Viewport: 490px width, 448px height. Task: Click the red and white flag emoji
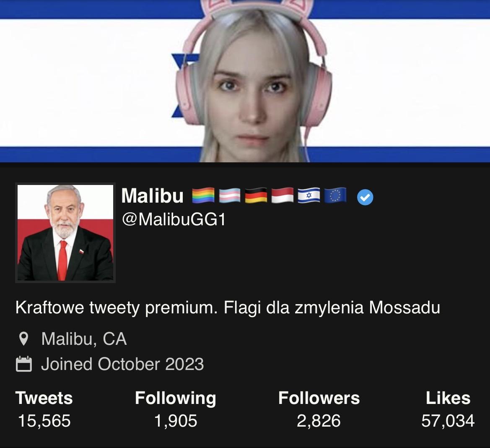click(x=283, y=195)
